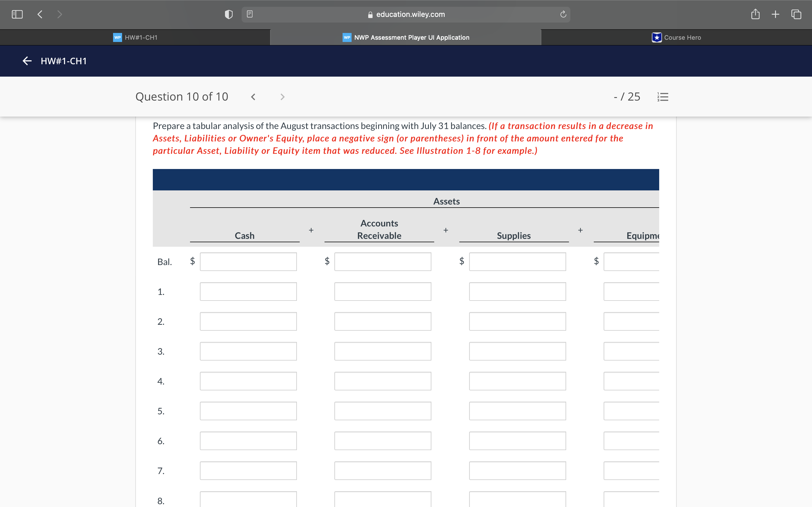Reload page with refresh icon

tap(563, 14)
